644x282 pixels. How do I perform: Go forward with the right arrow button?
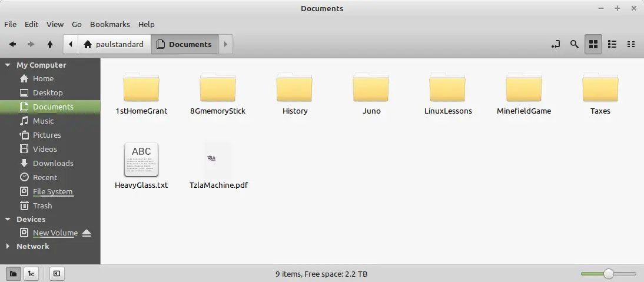(x=31, y=44)
